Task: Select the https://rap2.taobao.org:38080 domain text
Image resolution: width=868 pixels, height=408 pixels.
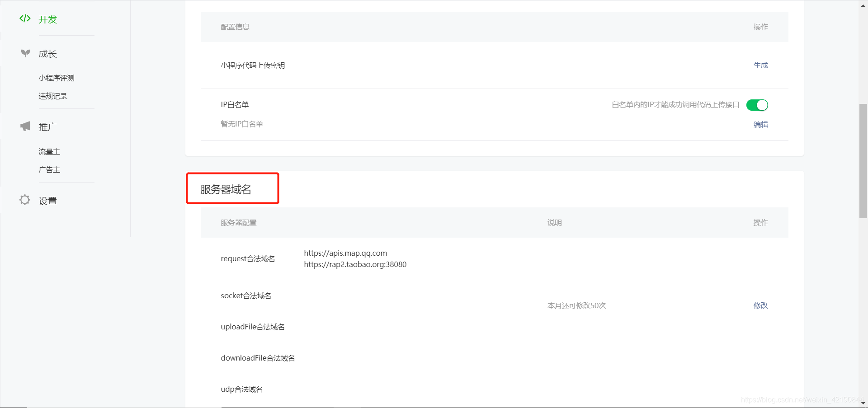Action: pos(355,264)
